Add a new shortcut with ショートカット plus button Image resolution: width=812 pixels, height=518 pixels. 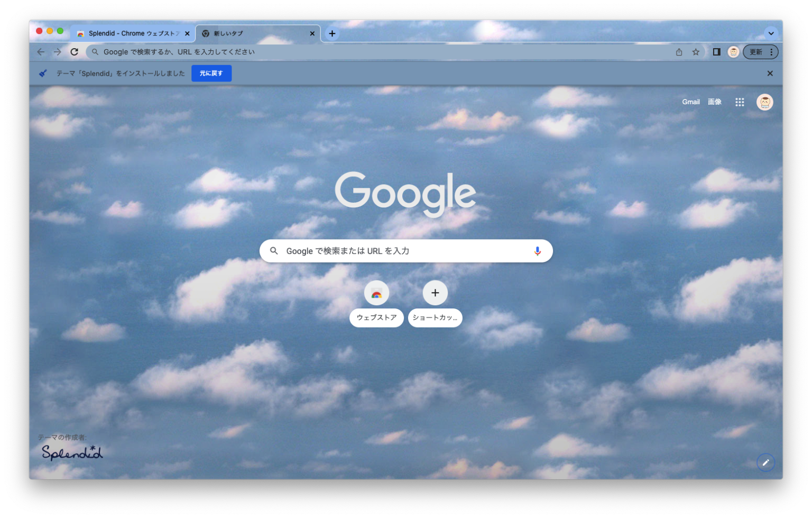(x=435, y=293)
